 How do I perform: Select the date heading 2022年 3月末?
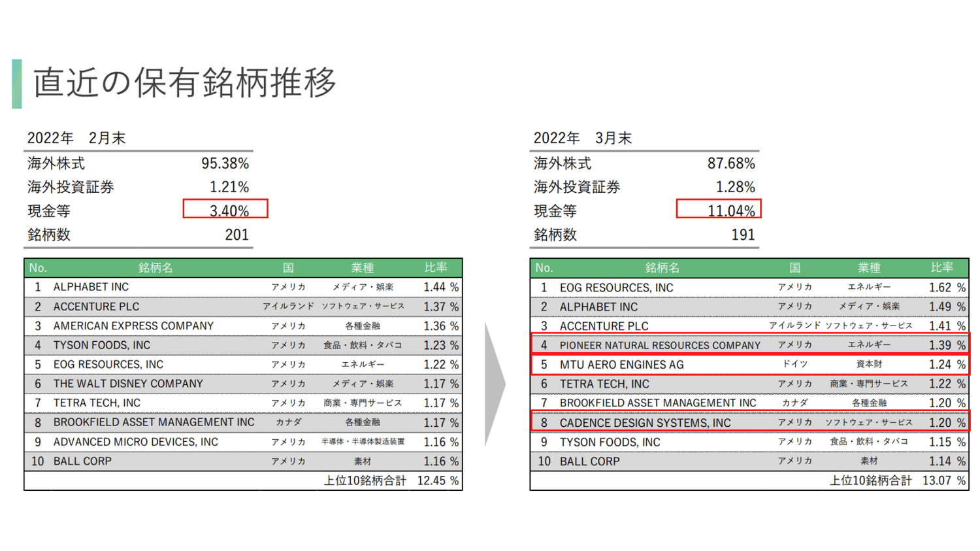(x=582, y=139)
